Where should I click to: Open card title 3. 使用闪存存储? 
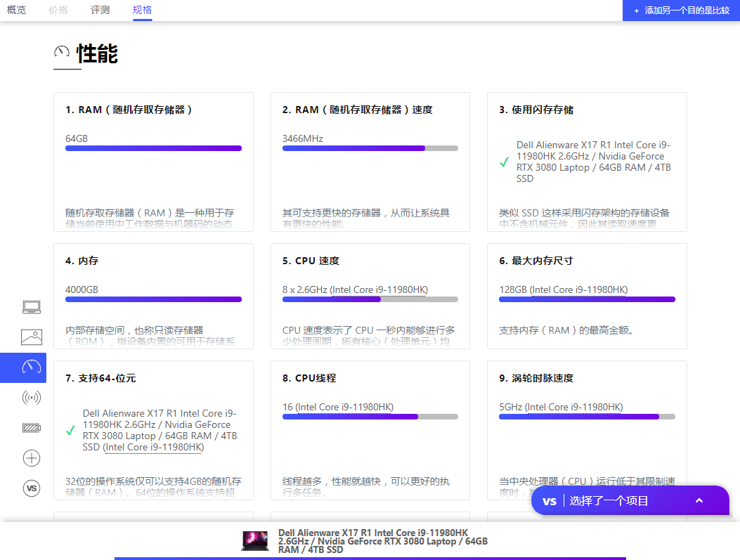[536, 110]
